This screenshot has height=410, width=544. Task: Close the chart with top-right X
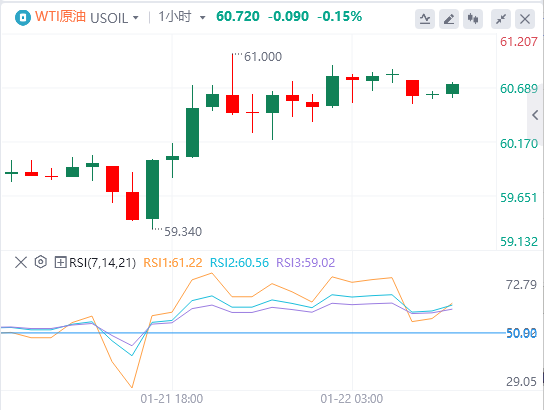pyautogui.click(x=525, y=19)
